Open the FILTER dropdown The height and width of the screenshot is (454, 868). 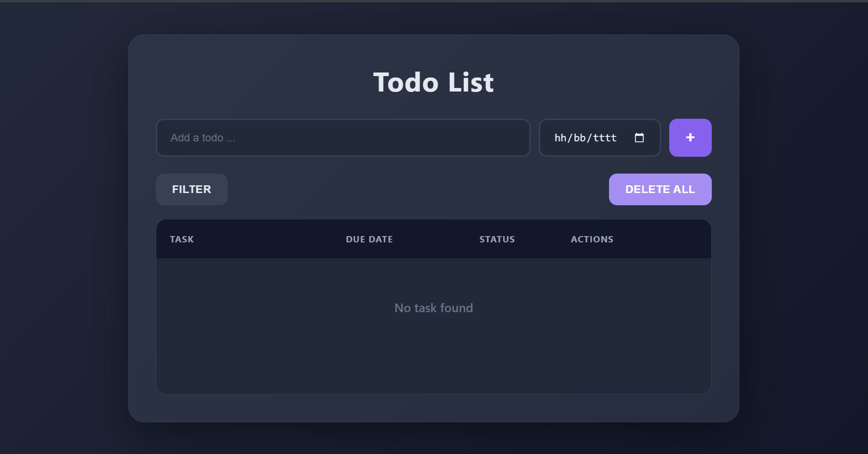tap(192, 189)
